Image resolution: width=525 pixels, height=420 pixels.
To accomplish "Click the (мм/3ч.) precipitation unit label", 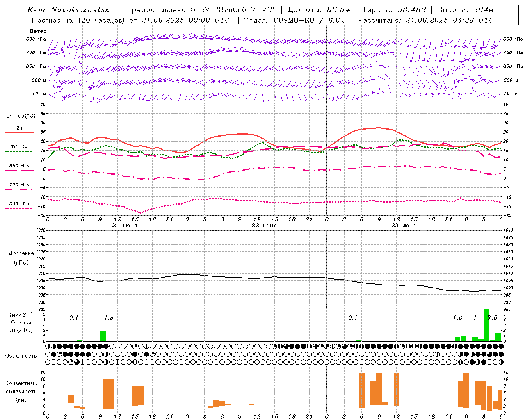I will click(x=21, y=315).
